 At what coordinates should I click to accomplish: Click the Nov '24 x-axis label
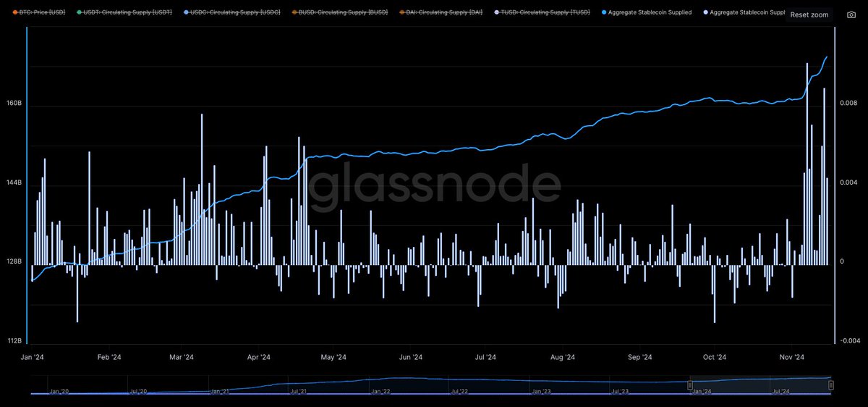792,357
